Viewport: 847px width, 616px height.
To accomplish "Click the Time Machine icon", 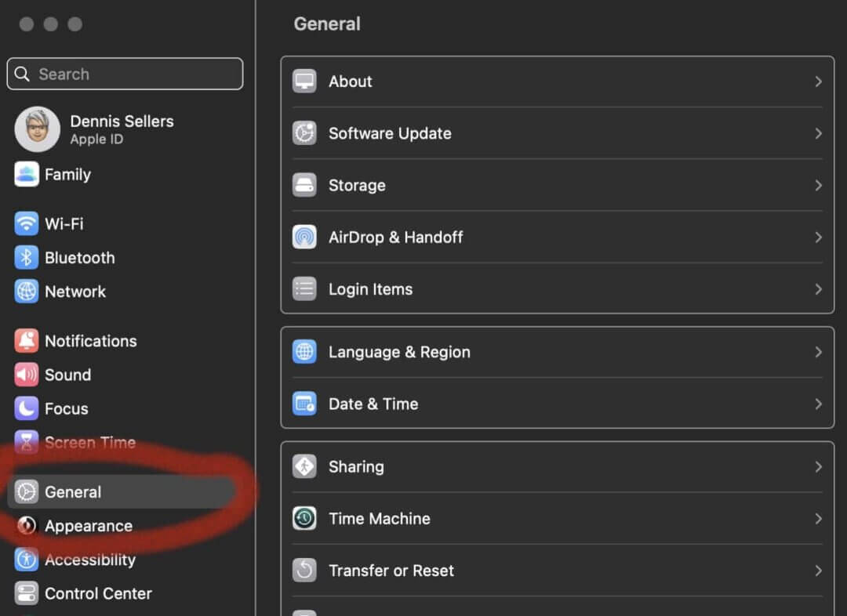I will tap(304, 519).
